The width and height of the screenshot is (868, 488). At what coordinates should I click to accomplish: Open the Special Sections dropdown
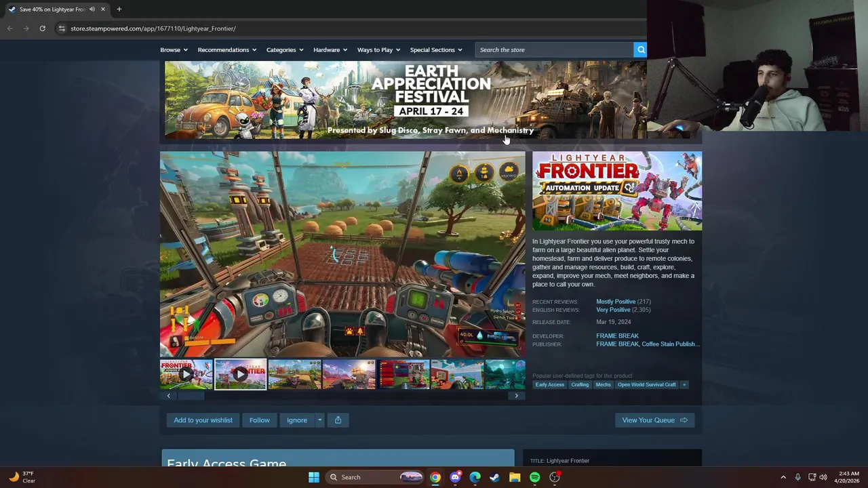point(435,49)
